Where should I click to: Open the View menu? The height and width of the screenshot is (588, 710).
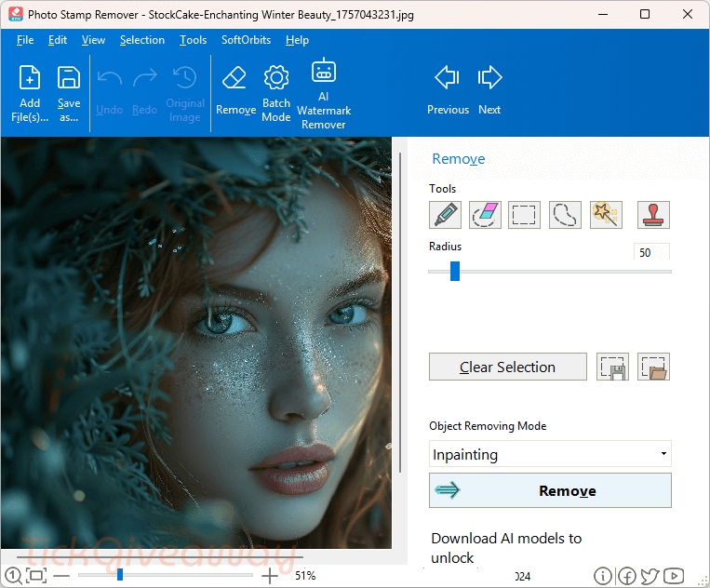(93, 40)
